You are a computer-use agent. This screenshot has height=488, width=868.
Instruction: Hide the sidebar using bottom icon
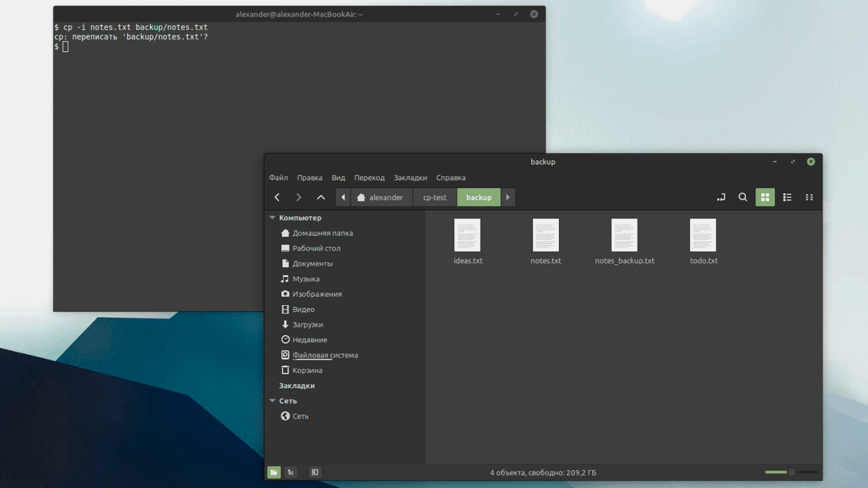[x=315, y=472]
